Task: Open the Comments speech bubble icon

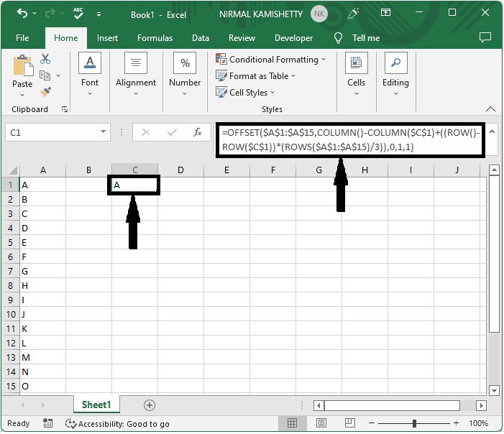Action: 485,37
